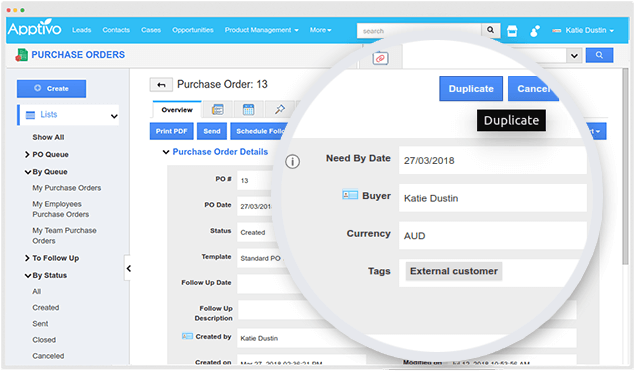This screenshot has width=635, height=371.
Task: Open the Cases menu item
Action: click(x=151, y=30)
